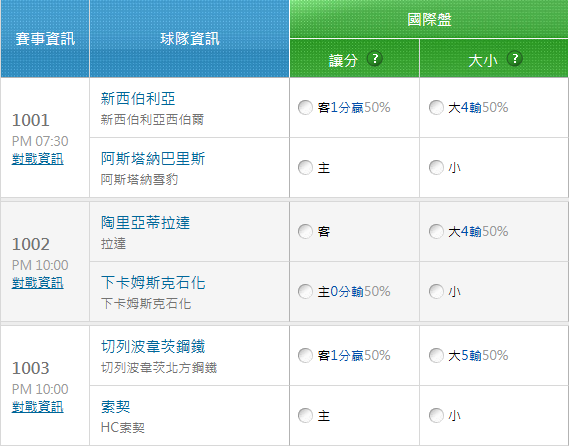This screenshot has width=569, height=446.
Task: Select 主 handicap option for match 1003
Action: coord(305,416)
